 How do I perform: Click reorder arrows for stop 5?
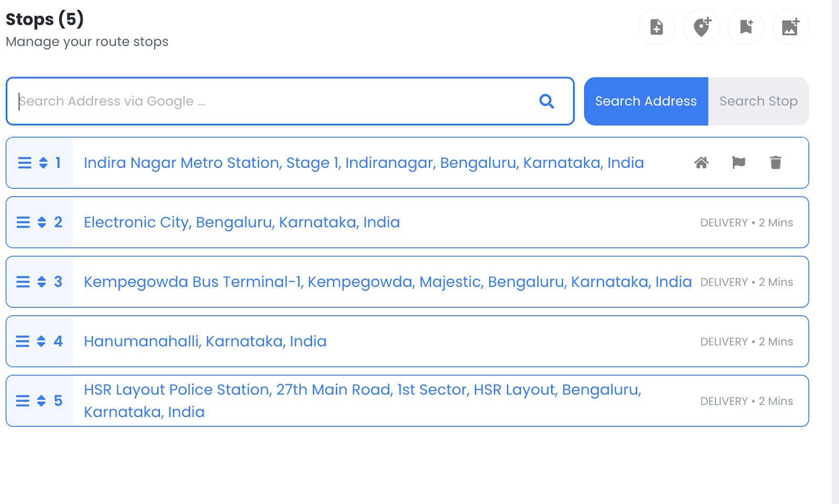coord(41,401)
